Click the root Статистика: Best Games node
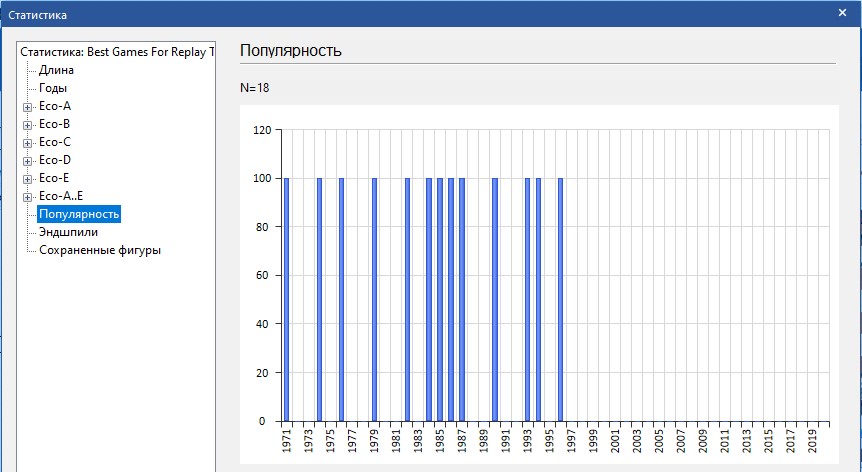862x472 pixels. point(117,52)
